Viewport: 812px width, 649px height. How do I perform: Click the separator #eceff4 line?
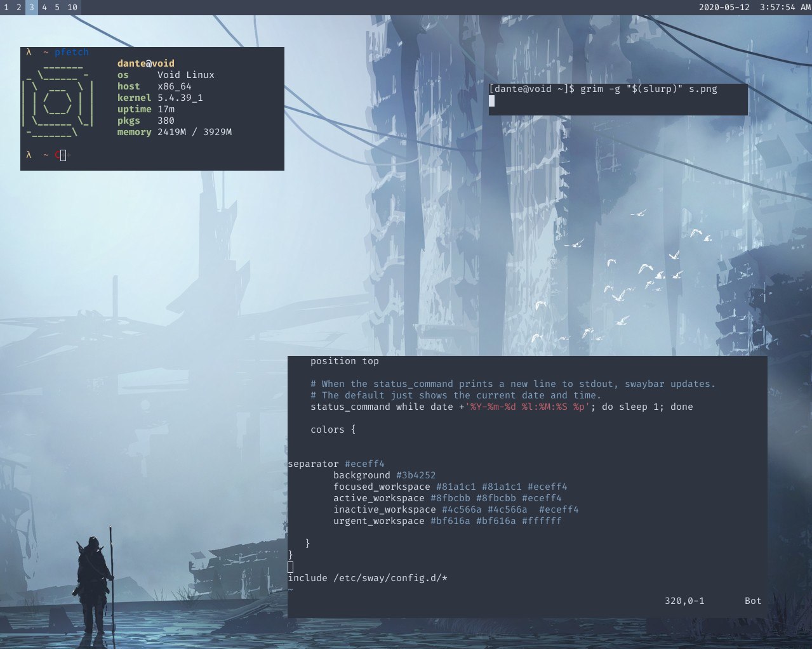point(336,464)
